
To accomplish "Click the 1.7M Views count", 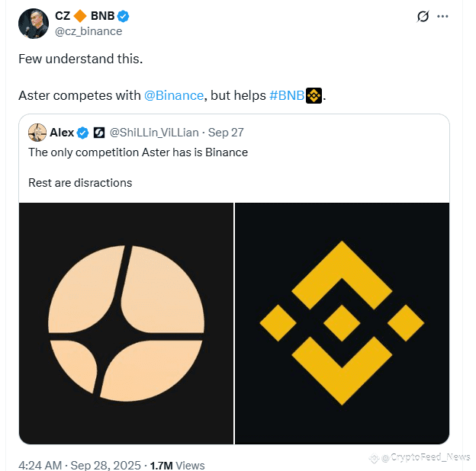I will (x=177, y=465).
